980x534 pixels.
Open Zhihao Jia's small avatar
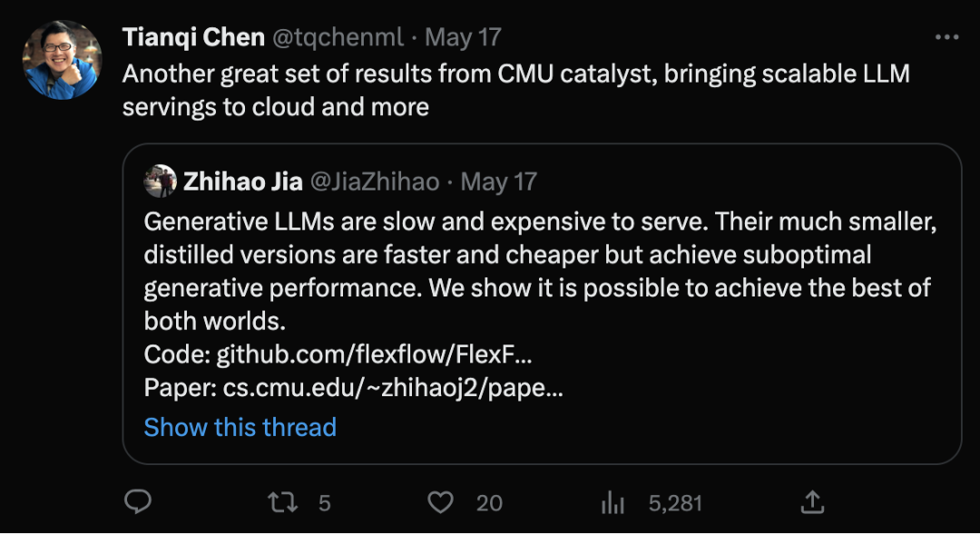(x=160, y=181)
